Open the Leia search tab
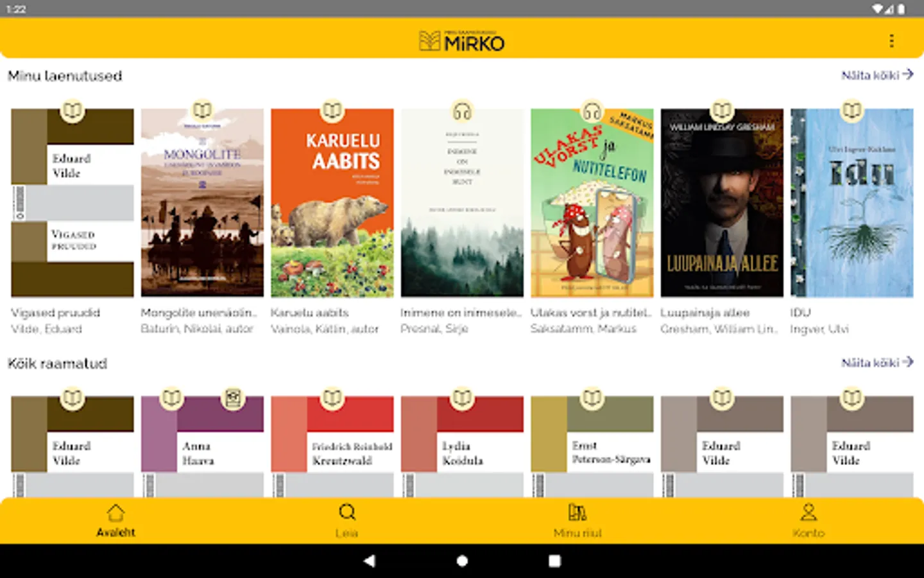The image size is (924, 578). 346,521
